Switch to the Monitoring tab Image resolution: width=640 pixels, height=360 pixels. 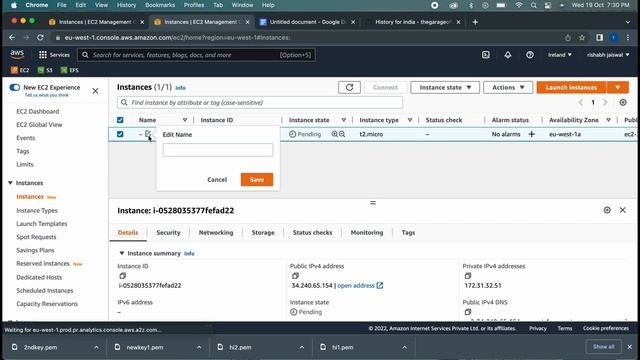pyautogui.click(x=367, y=232)
